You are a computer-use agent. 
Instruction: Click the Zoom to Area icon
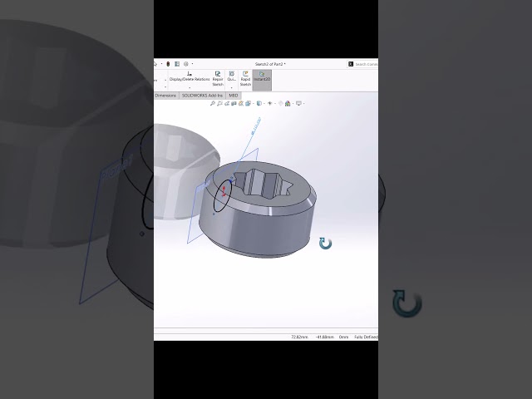(x=219, y=103)
